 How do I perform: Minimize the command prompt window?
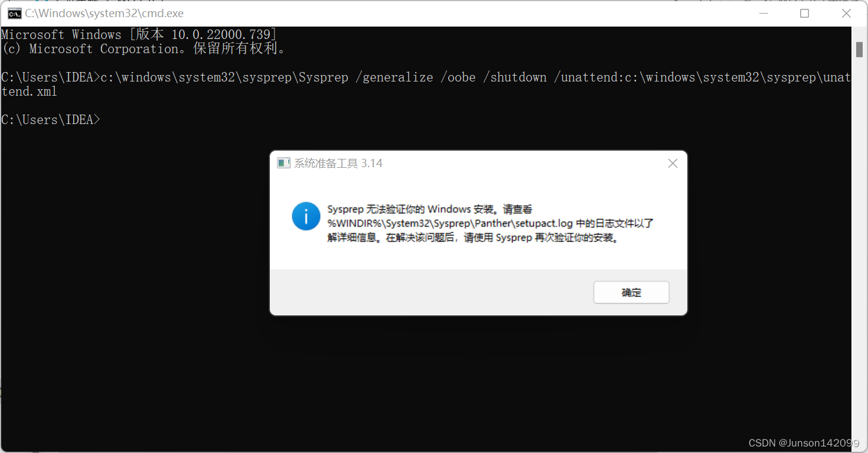click(763, 13)
